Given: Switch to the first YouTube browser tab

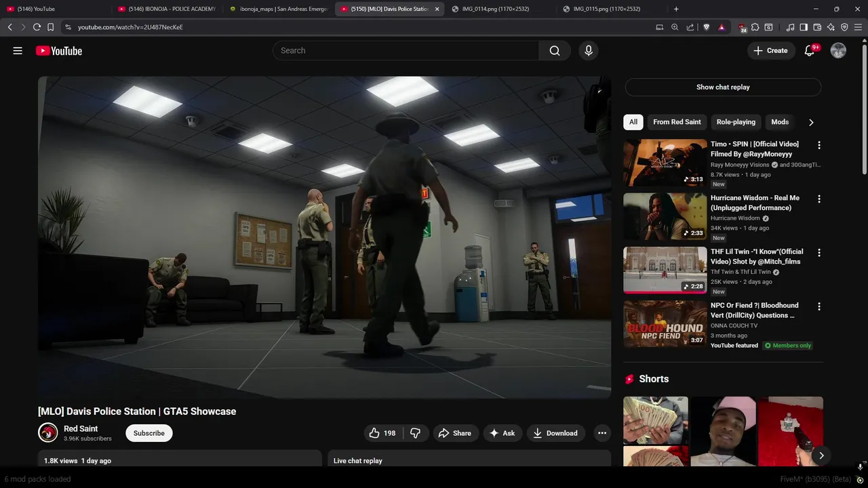Looking at the screenshot, I should 56,9.
